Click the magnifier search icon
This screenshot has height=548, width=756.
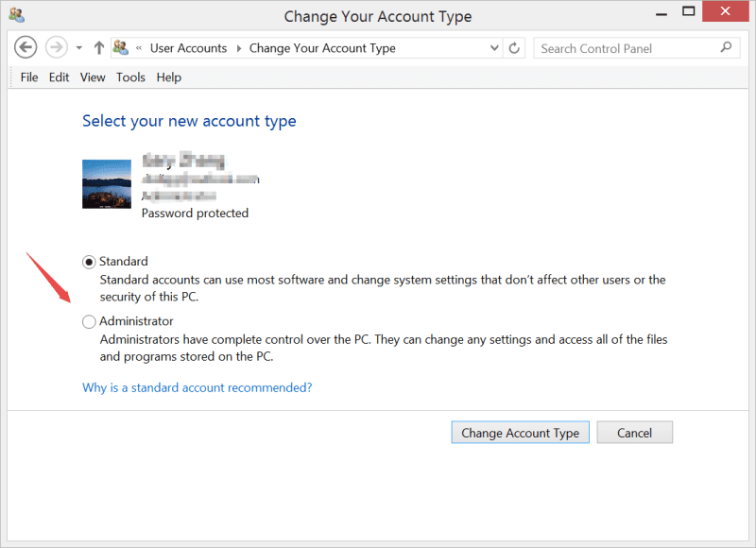tap(726, 48)
